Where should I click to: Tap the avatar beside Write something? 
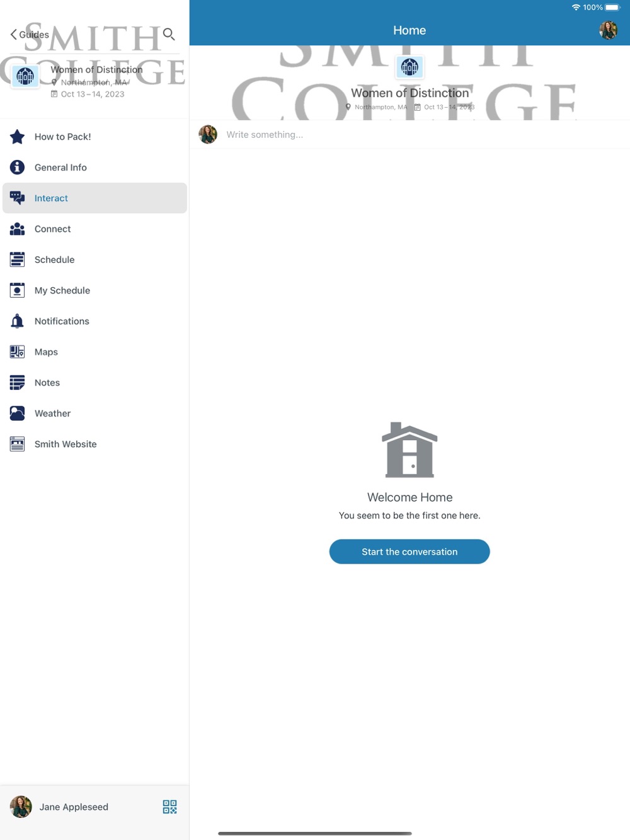pos(208,134)
